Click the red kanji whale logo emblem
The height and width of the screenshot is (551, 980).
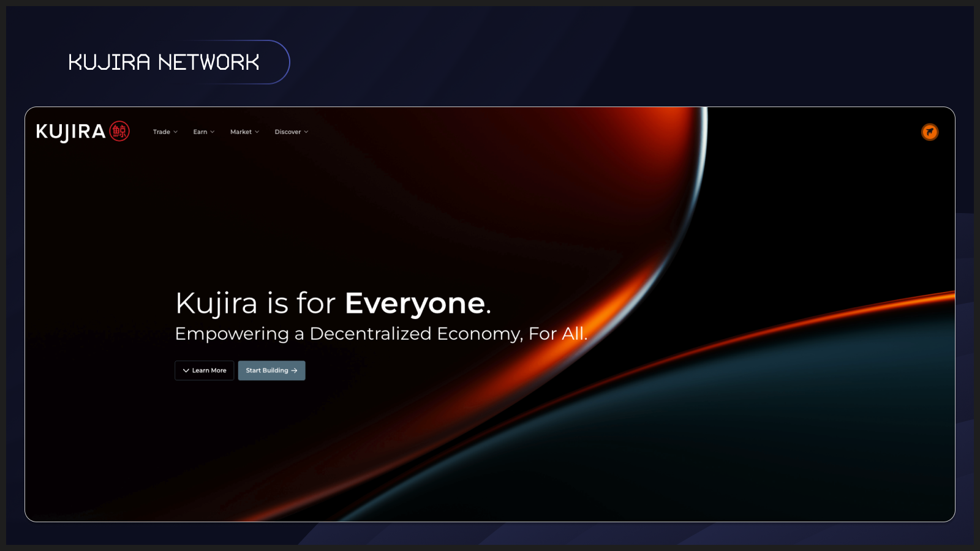pyautogui.click(x=119, y=131)
